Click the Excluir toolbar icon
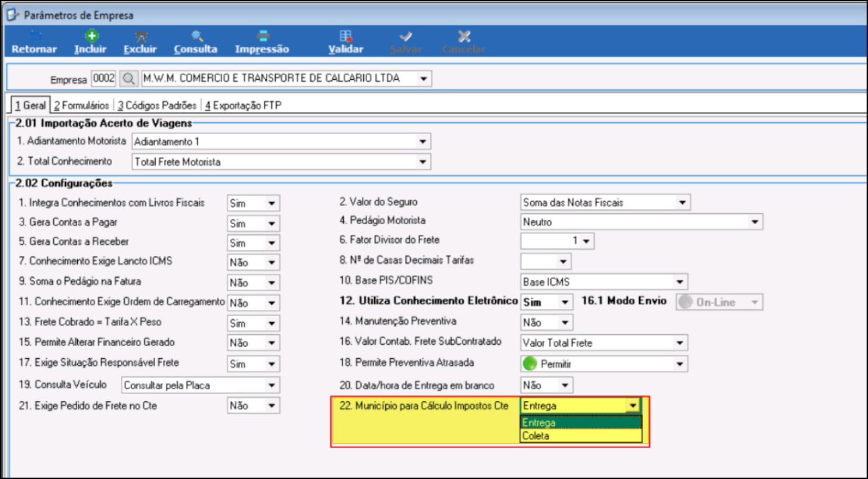868x479 pixels. click(140, 36)
